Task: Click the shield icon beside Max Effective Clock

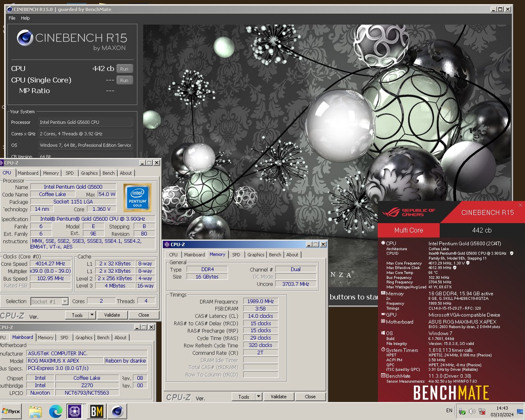Action: click(x=455, y=268)
